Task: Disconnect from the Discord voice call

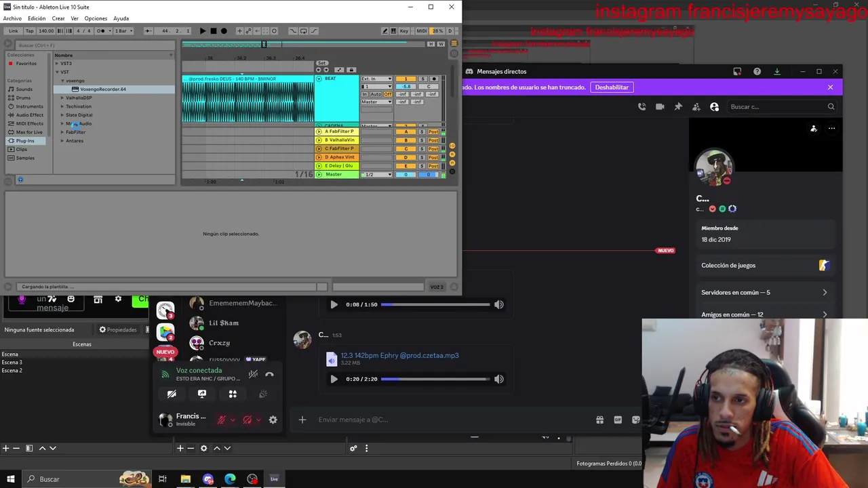Action: (x=269, y=374)
